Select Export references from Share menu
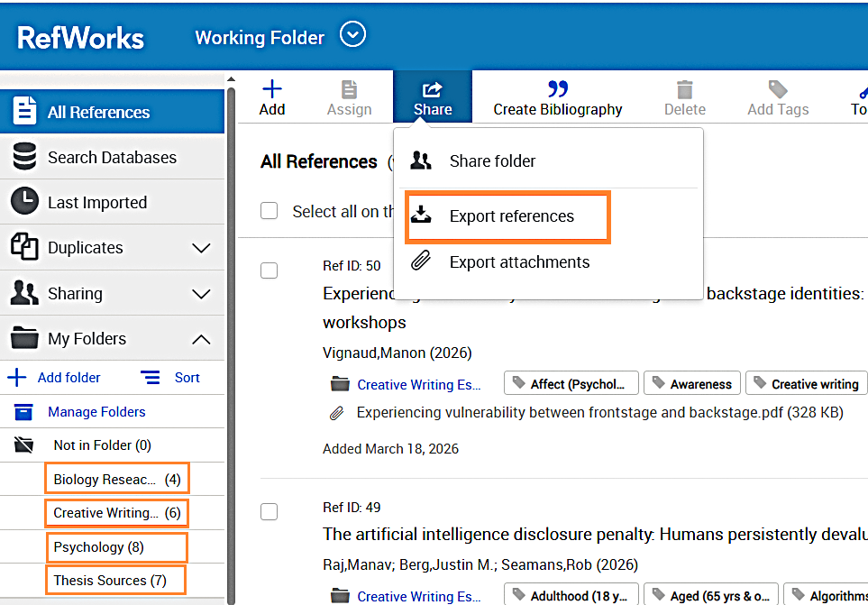The image size is (868, 605). coord(511,216)
